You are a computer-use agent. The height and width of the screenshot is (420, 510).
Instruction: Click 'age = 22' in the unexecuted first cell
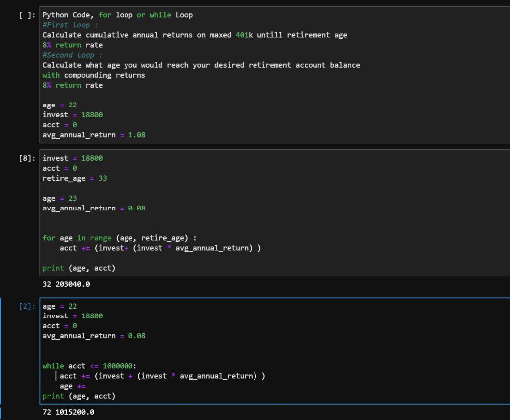(x=60, y=105)
